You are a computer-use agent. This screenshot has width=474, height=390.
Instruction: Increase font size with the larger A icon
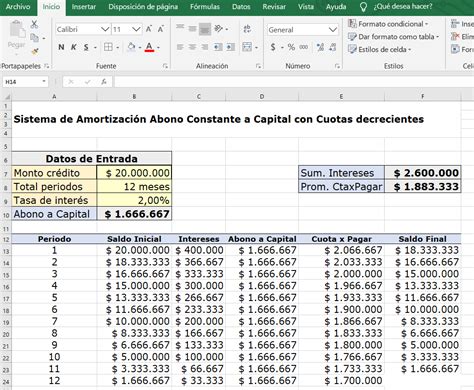(x=149, y=29)
